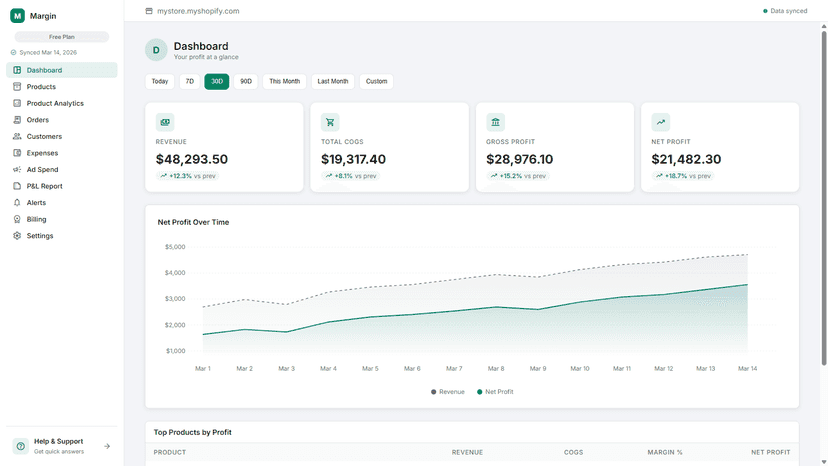
Task: Sort by the MARGIN % column header
Action: pos(665,452)
